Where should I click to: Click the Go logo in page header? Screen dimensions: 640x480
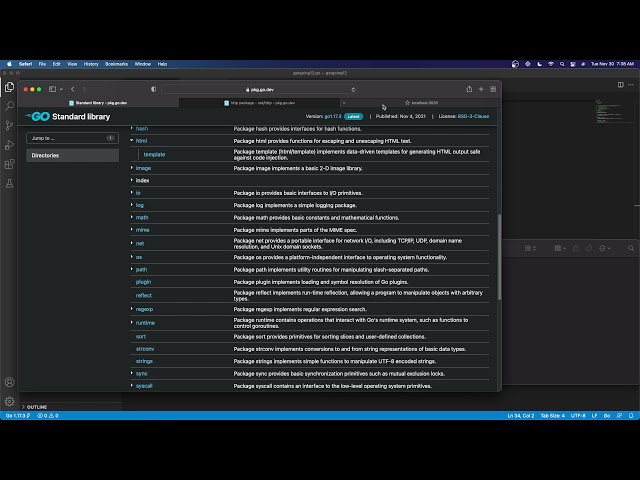tap(38, 116)
